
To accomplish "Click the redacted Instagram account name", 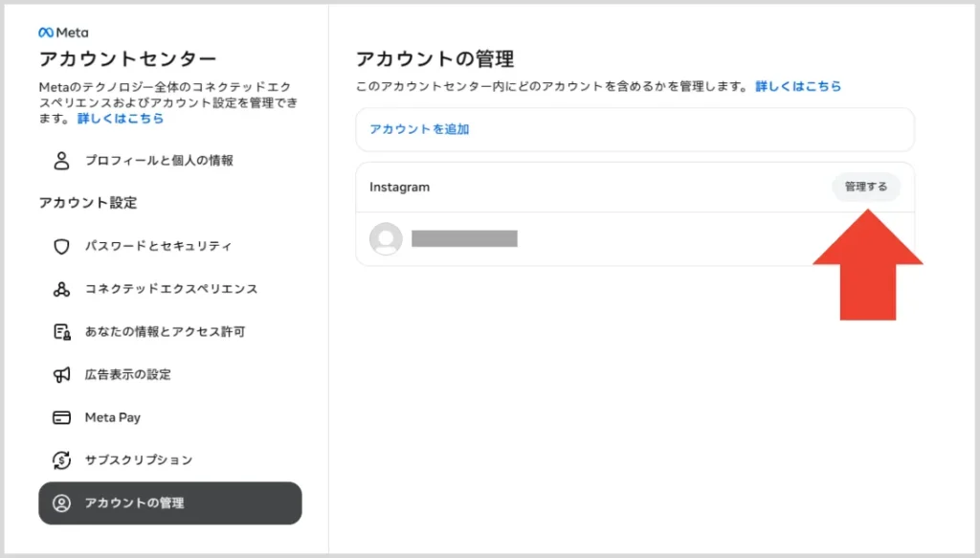I will point(464,238).
